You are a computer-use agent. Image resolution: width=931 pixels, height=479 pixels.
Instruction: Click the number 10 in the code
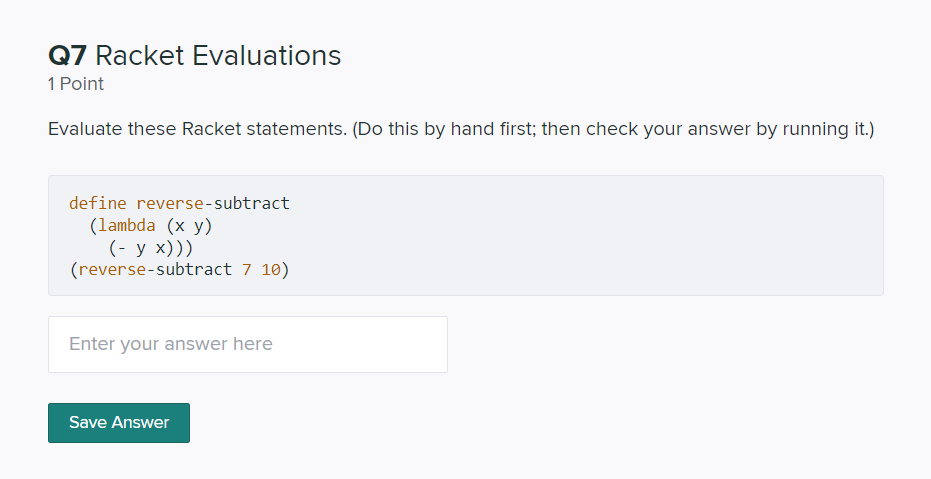271,269
